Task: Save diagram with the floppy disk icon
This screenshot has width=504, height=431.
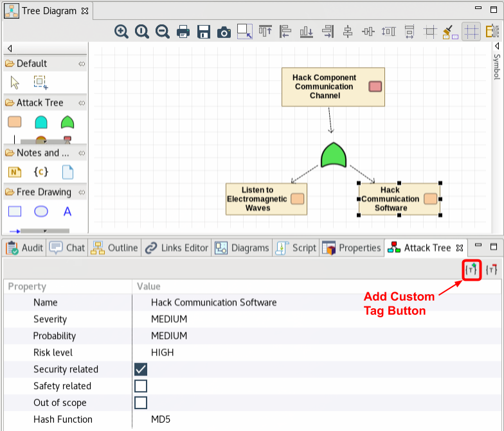Action: tap(203, 31)
